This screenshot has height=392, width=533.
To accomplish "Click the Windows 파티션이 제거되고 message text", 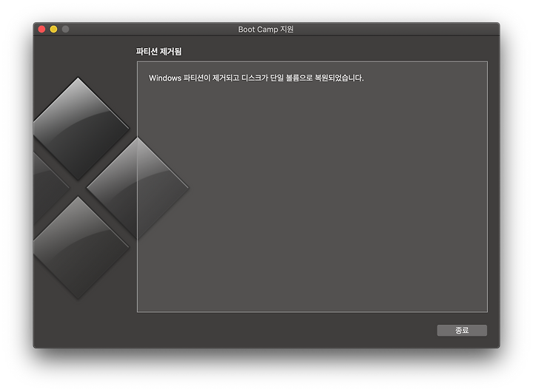I will point(256,78).
